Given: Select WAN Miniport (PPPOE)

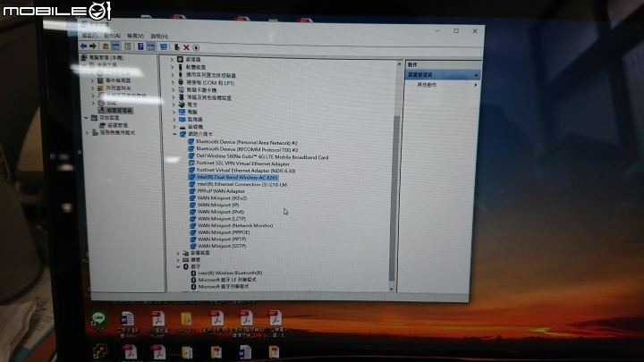Looking at the screenshot, I should (224, 232).
